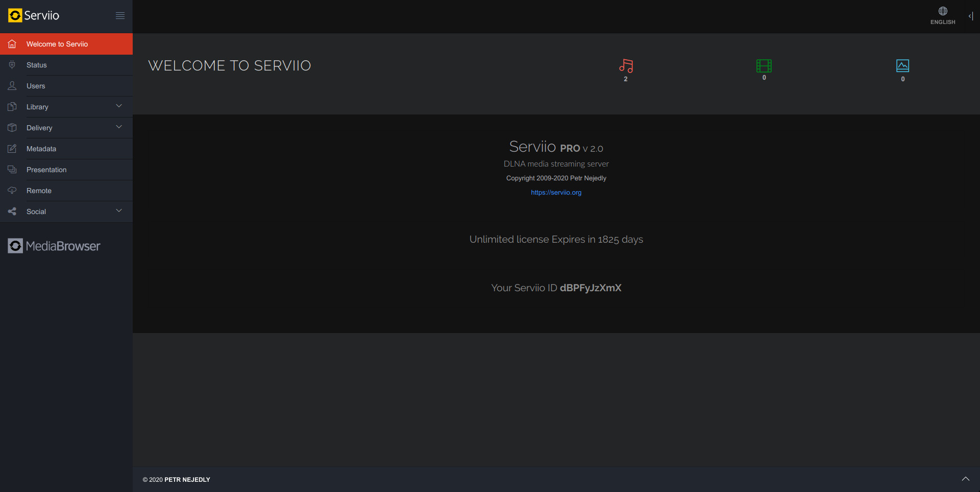Screen dimensions: 980x492
Task: Expand the Delivery submenu chevron
Action: pos(119,127)
